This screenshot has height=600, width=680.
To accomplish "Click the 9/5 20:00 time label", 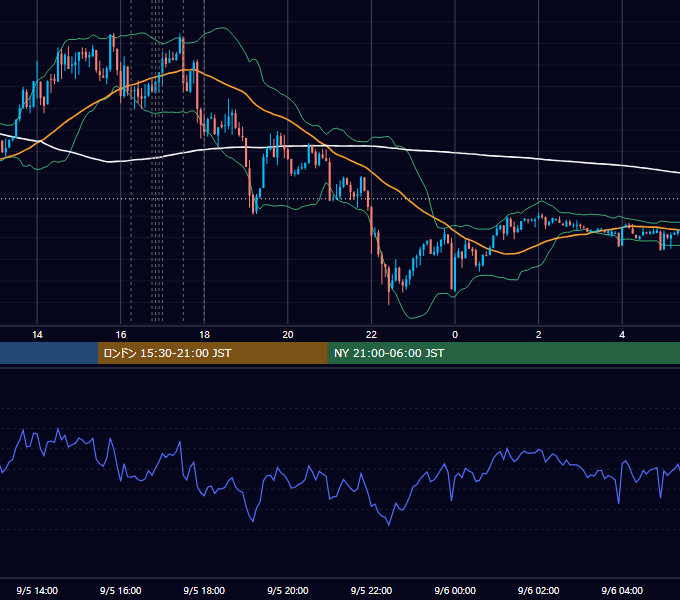I will tap(288, 590).
